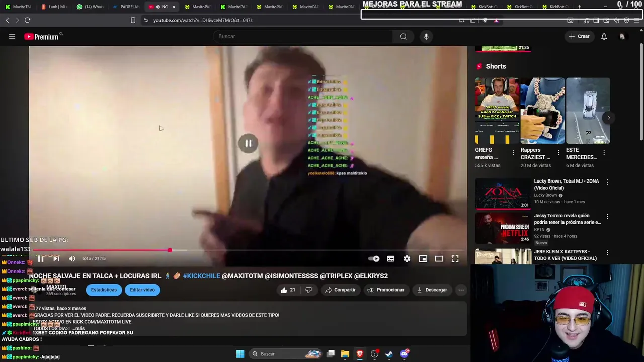Go back in the browser
This screenshot has width=644, height=362.
click(x=7, y=20)
